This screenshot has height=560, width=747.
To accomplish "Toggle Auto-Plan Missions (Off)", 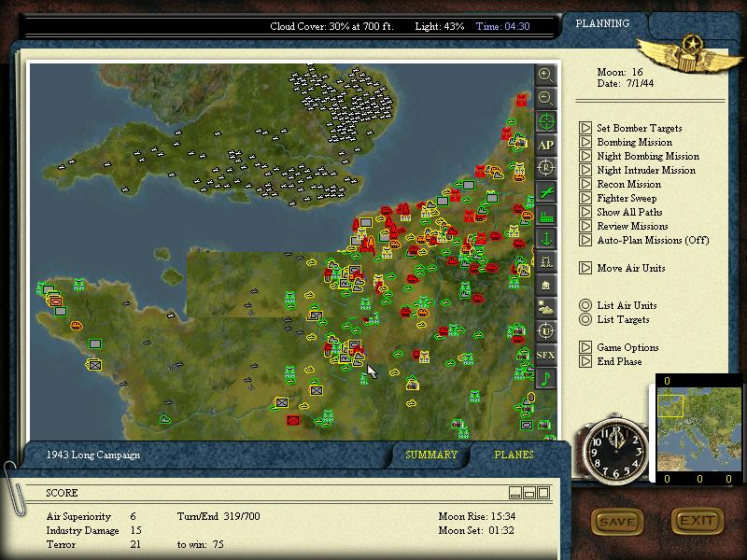I will pos(585,240).
